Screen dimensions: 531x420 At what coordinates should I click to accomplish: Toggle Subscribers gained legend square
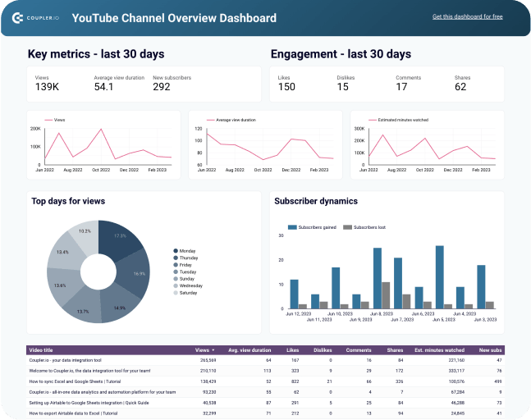(291, 226)
